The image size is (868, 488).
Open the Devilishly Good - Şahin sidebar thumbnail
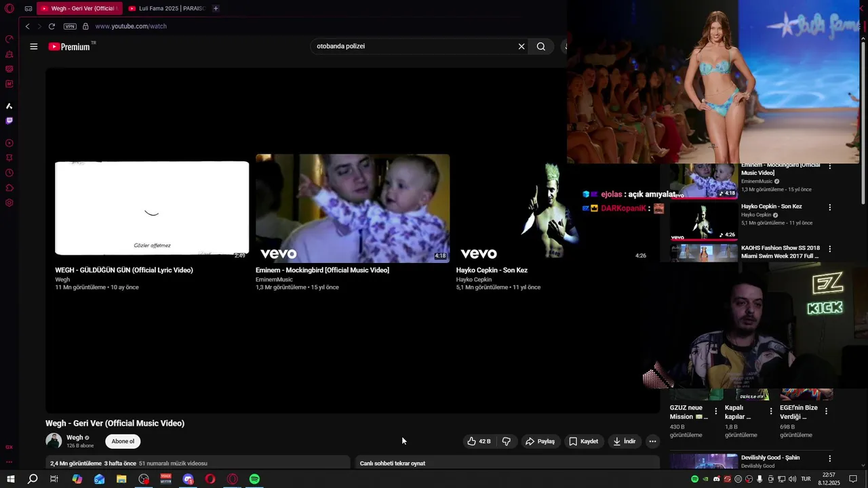coord(703,462)
